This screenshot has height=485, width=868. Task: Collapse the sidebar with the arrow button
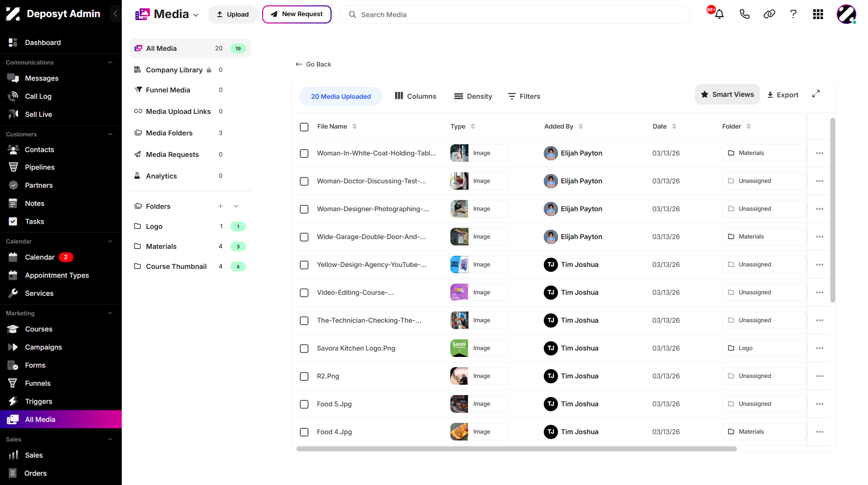click(x=115, y=14)
